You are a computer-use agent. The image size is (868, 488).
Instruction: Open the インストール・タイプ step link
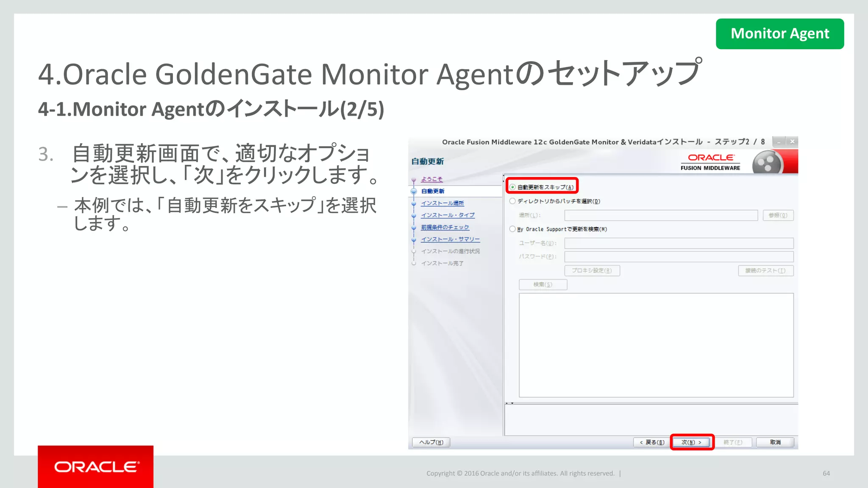pyautogui.click(x=448, y=215)
